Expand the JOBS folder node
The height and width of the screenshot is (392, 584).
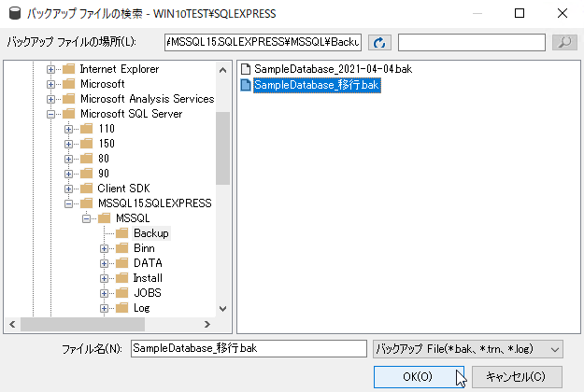pos(105,293)
